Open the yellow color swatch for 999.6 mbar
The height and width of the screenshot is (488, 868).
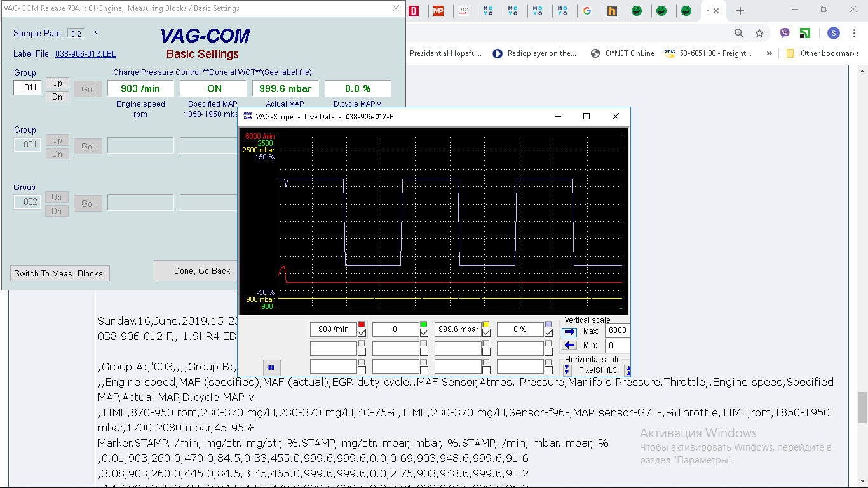[x=486, y=324]
